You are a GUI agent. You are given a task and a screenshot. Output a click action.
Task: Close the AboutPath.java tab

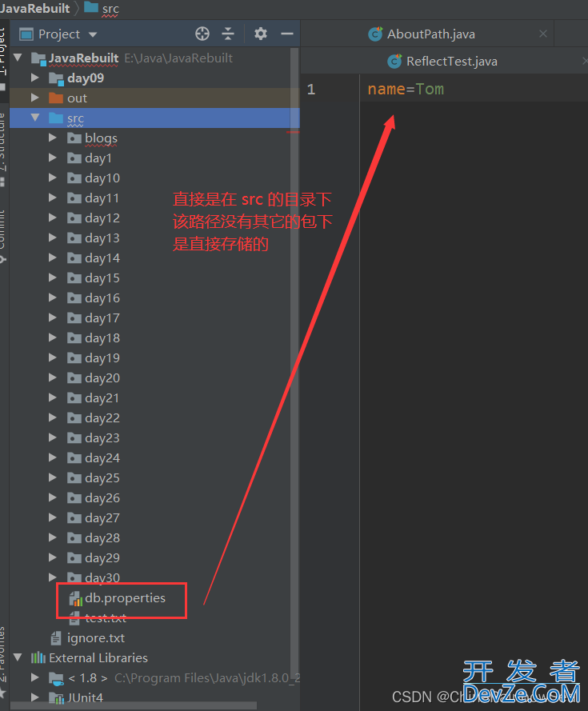(542, 34)
